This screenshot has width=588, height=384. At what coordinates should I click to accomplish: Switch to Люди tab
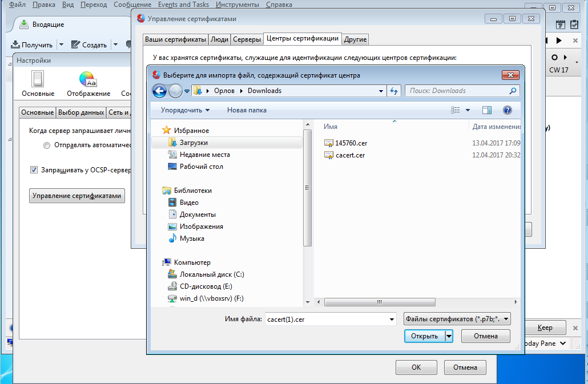219,39
